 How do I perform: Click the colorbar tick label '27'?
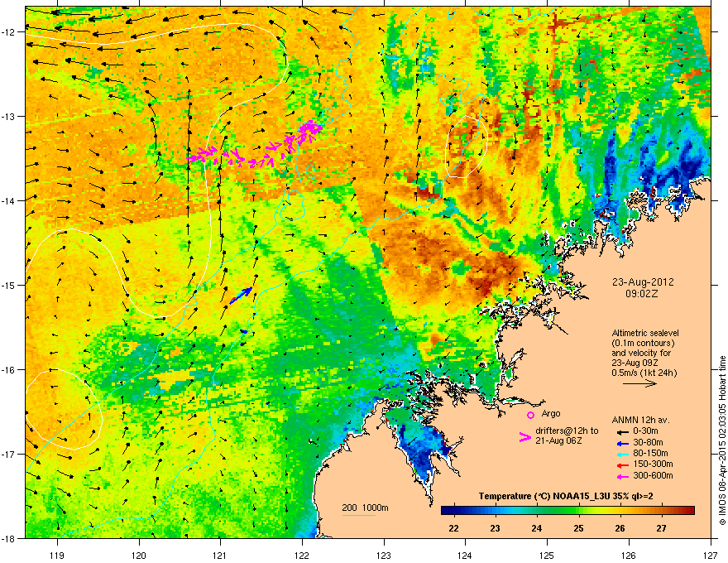coord(661,528)
